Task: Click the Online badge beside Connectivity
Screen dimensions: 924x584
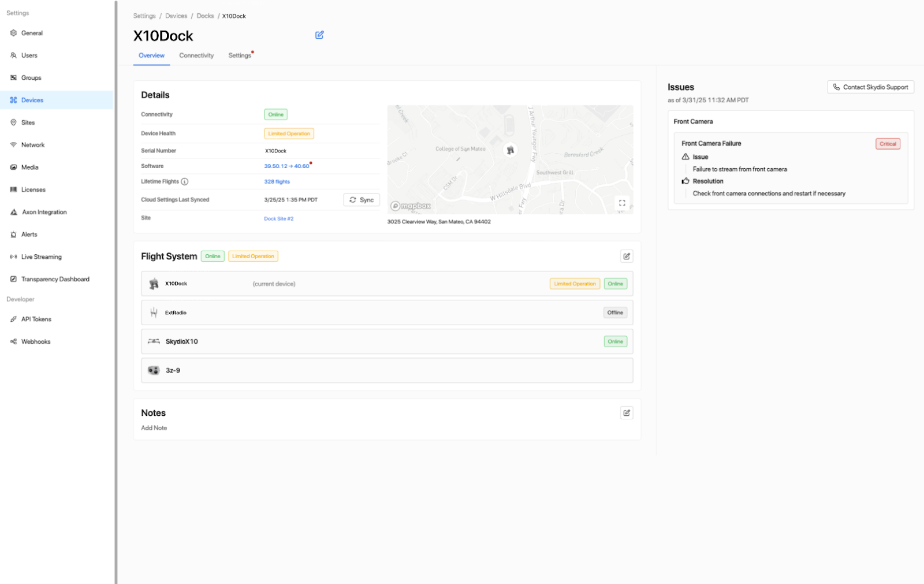Action: click(x=276, y=114)
